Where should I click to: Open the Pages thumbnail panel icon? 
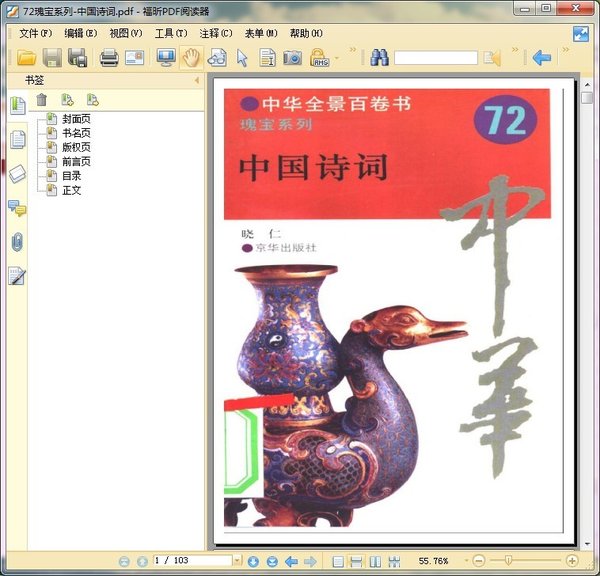click(18, 139)
